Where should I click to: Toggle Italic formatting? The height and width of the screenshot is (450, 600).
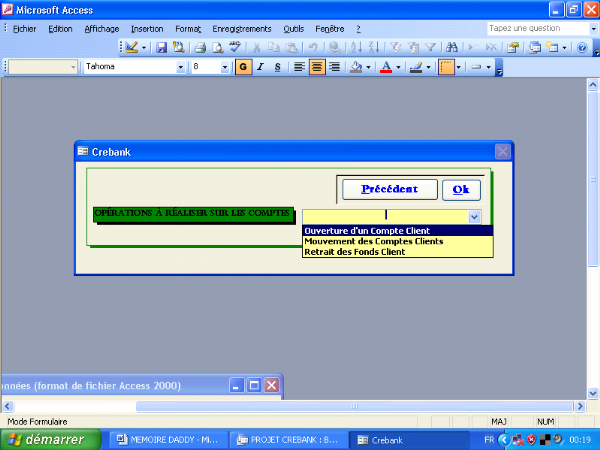(x=261, y=67)
